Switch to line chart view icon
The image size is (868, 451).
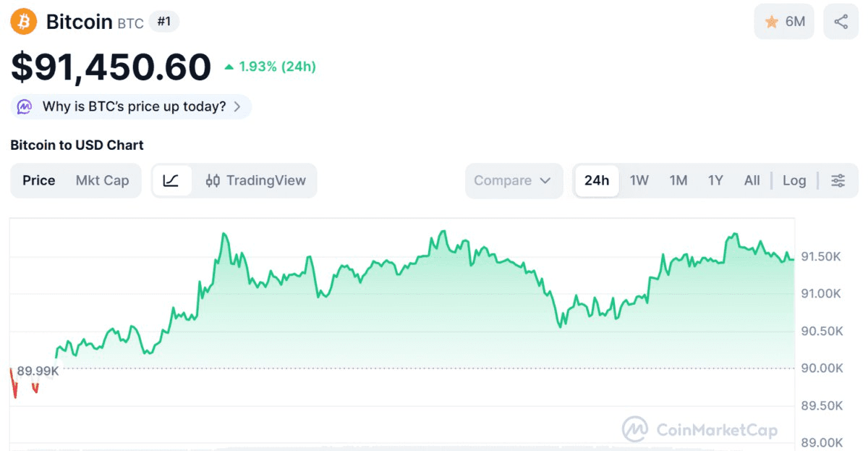pyautogui.click(x=171, y=180)
